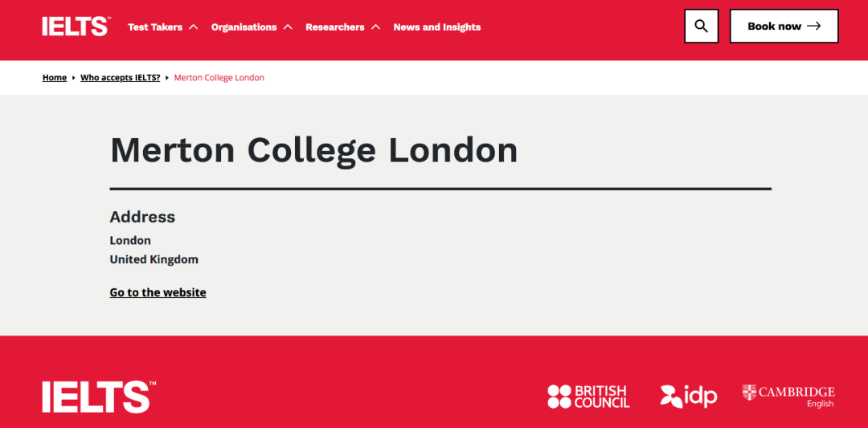Follow the Go to the website link
Viewport: 868px width, 428px height.
click(x=158, y=292)
